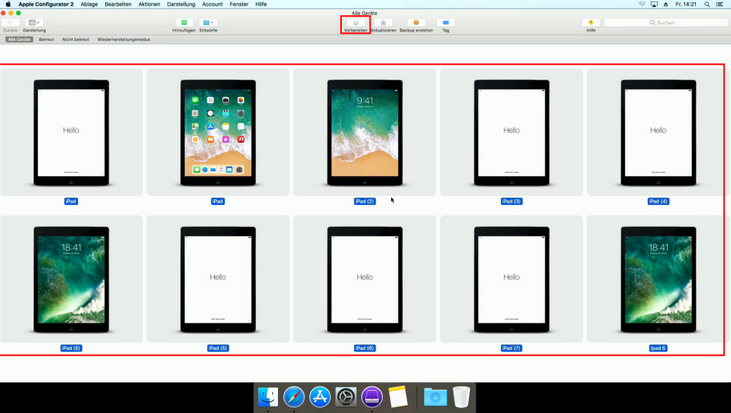Select the Nicht betreut filter tab
Image resolution: width=731 pixels, height=413 pixels.
76,40
